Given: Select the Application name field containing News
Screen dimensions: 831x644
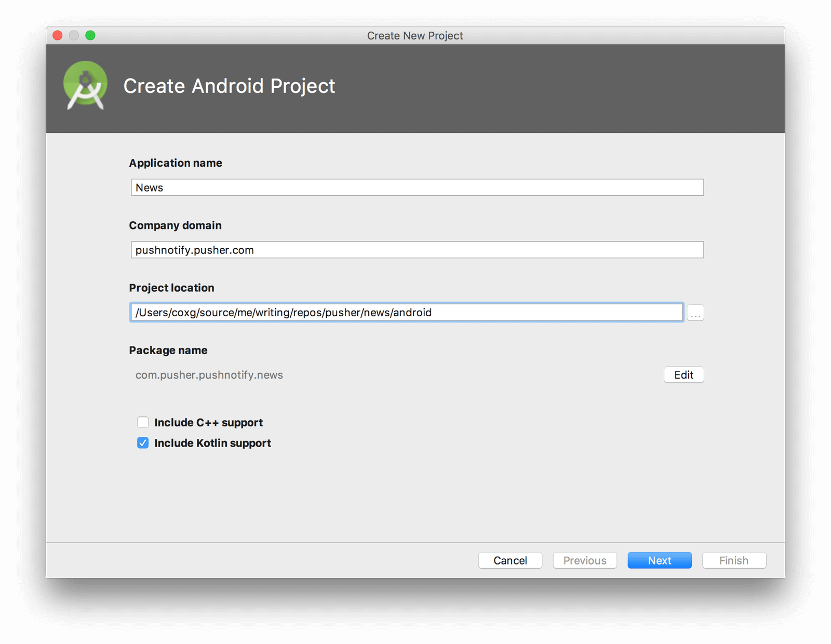Looking at the screenshot, I should click(x=415, y=187).
